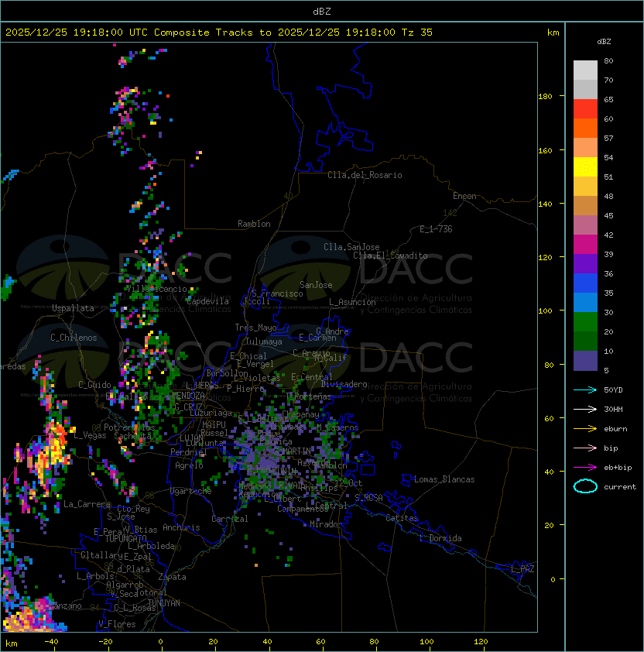The width and height of the screenshot is (644, 652).
Task: Click the Divisadero label
Action: [344, 384]
